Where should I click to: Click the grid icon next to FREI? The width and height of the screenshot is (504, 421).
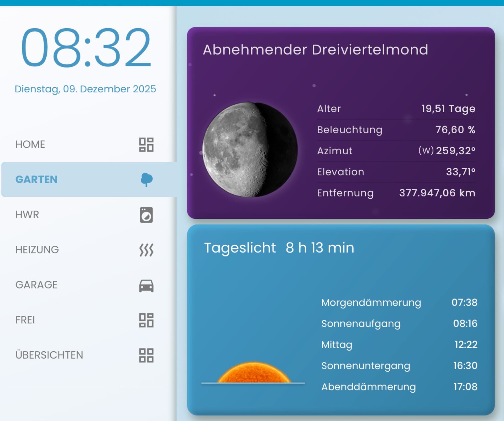pos(146,320)
